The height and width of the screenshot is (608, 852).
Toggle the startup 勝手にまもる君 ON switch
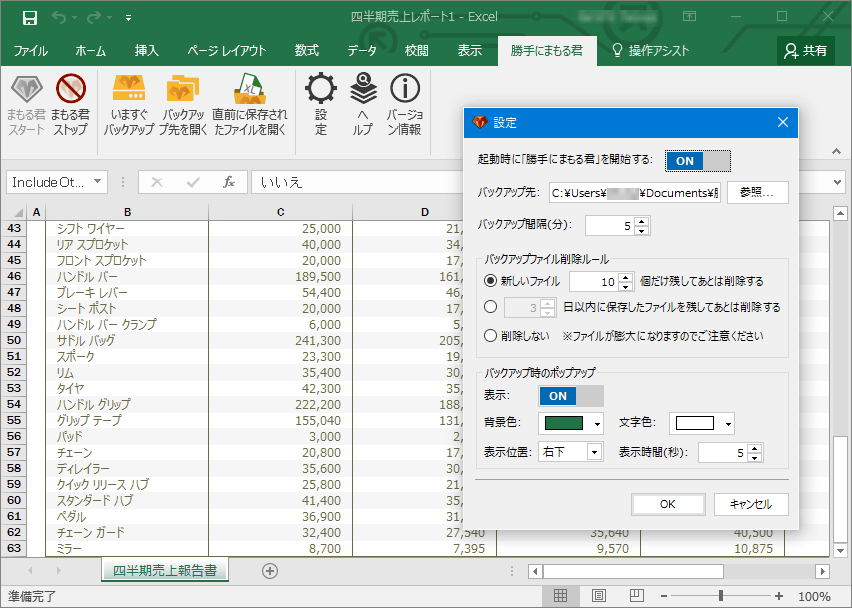click(x=698, y=161)
